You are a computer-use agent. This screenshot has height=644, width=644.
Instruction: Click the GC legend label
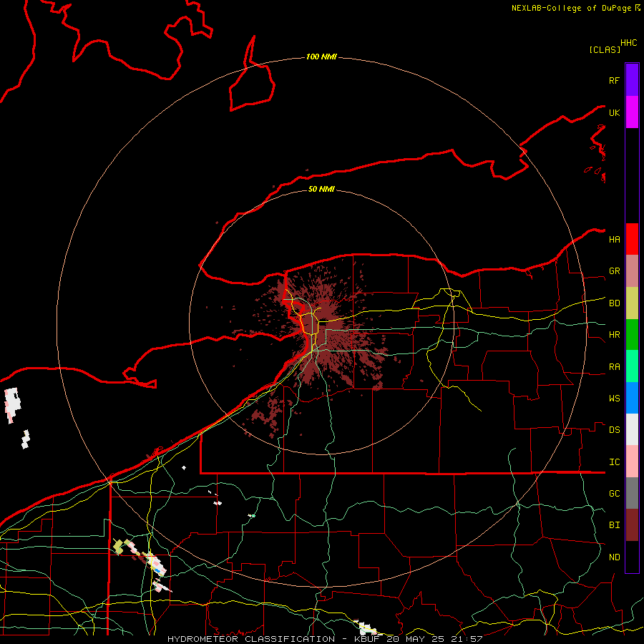click(x=614, y=494)
